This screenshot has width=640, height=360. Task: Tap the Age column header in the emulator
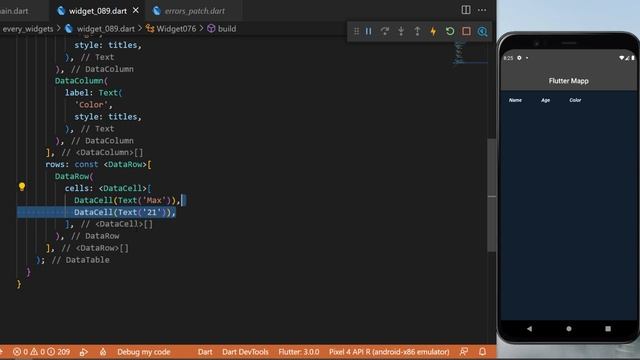pyautogui.click(x=545, y=100)
